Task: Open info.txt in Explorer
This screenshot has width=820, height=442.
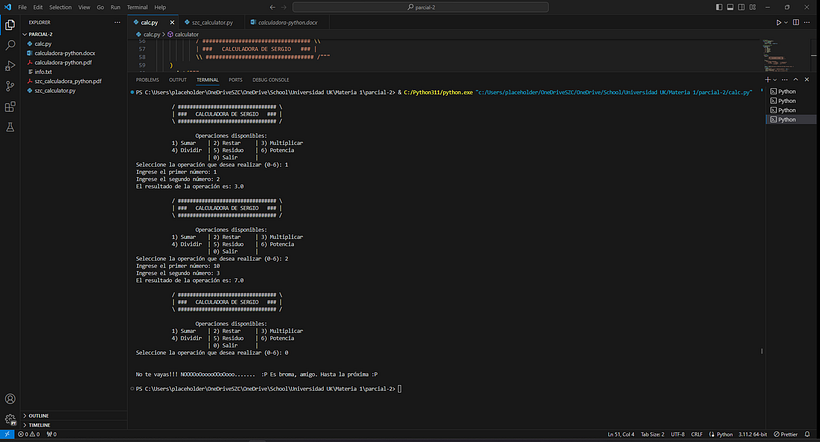Action: coord(74,72)
